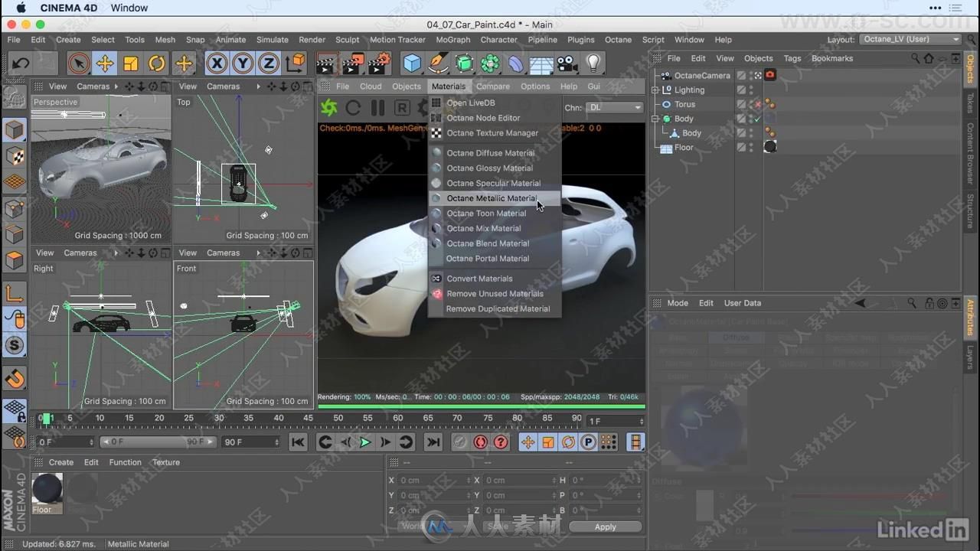Click the Undo arrow icon

(x=21, y=64)
